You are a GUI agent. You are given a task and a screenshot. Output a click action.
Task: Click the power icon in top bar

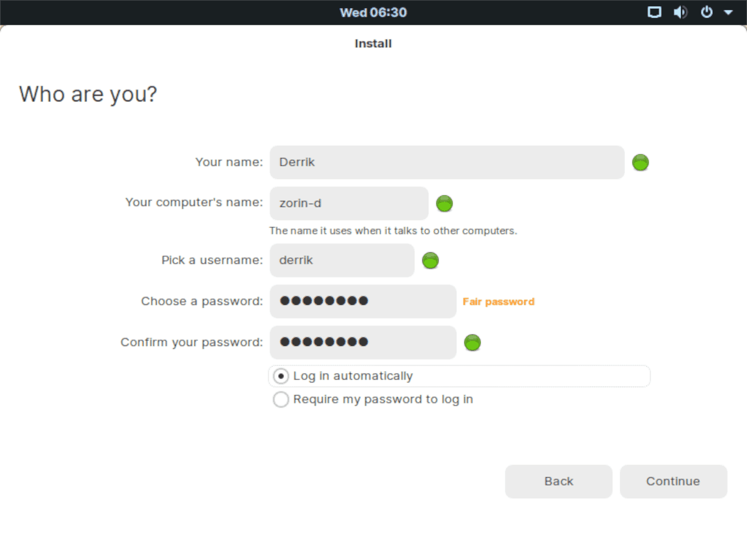[707, 12]
